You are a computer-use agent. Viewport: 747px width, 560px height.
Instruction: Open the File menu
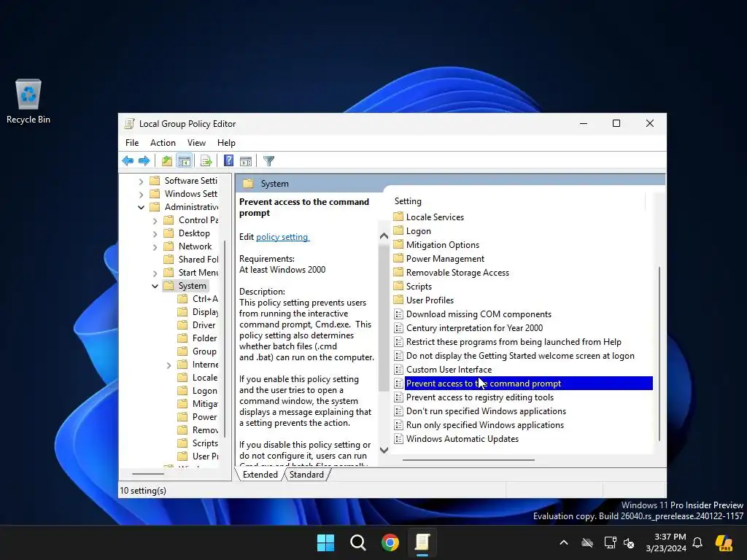[132, 143]
